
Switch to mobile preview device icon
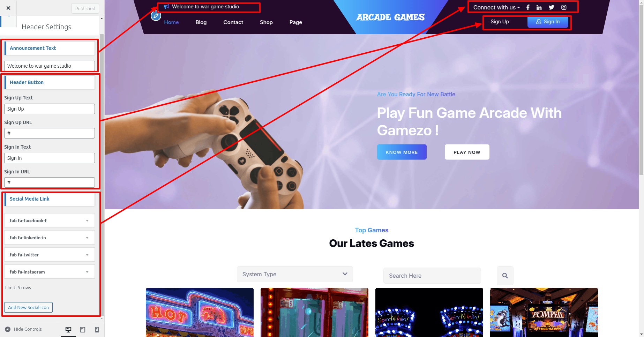point(97,329)
